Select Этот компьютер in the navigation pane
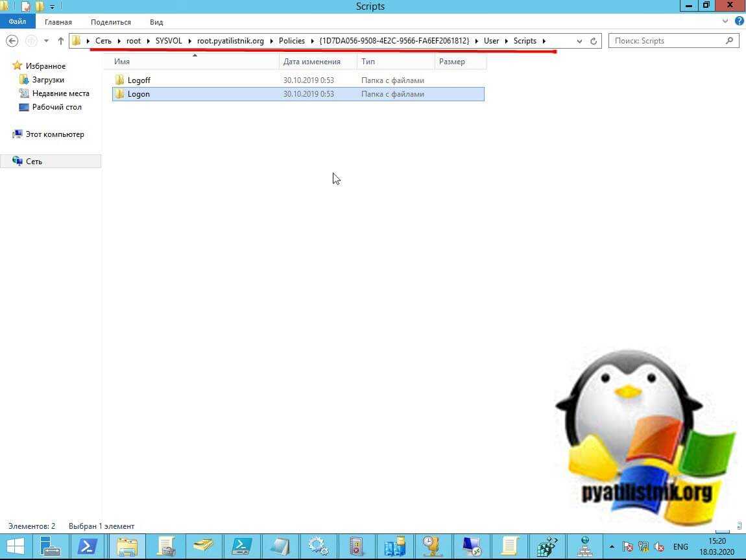Image resolution: width=746 pixels, height=560 pixels. (54, 134)
